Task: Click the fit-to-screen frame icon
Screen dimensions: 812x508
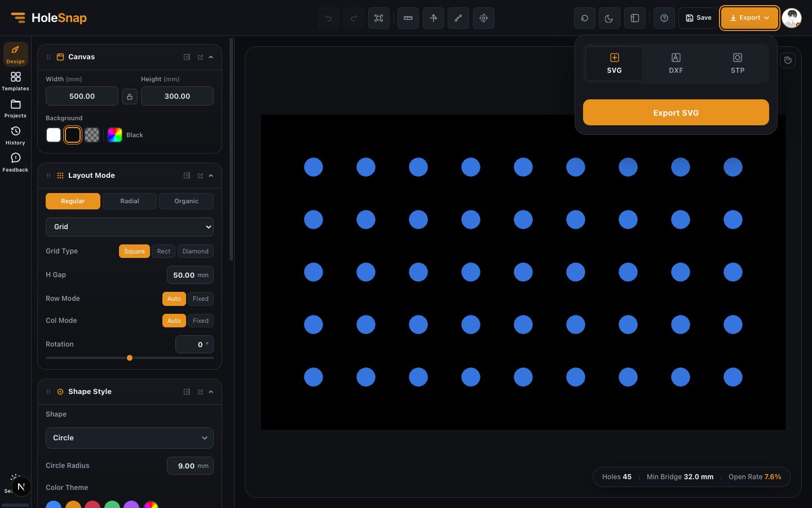Action: tap(379, 18)
